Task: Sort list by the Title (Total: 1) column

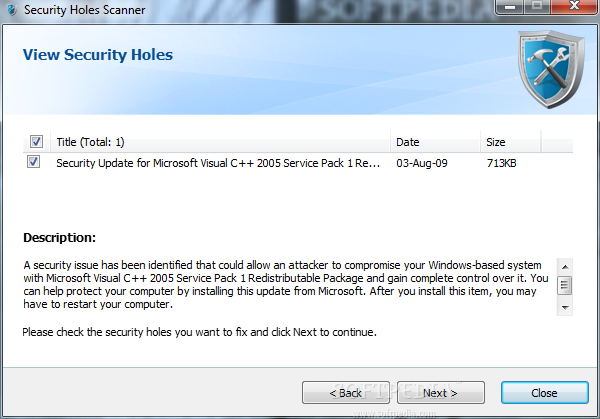Action: pos(220,142)
